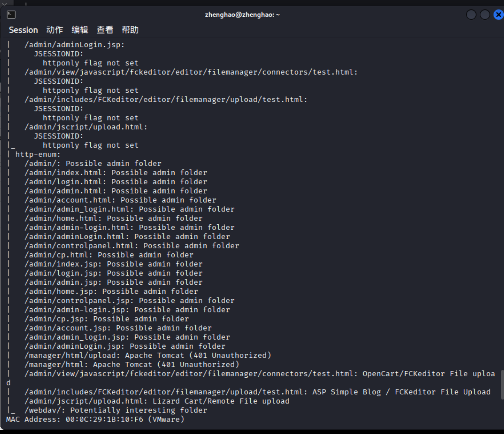Click the /admin/admin_login.jsp line

[127, 337]
